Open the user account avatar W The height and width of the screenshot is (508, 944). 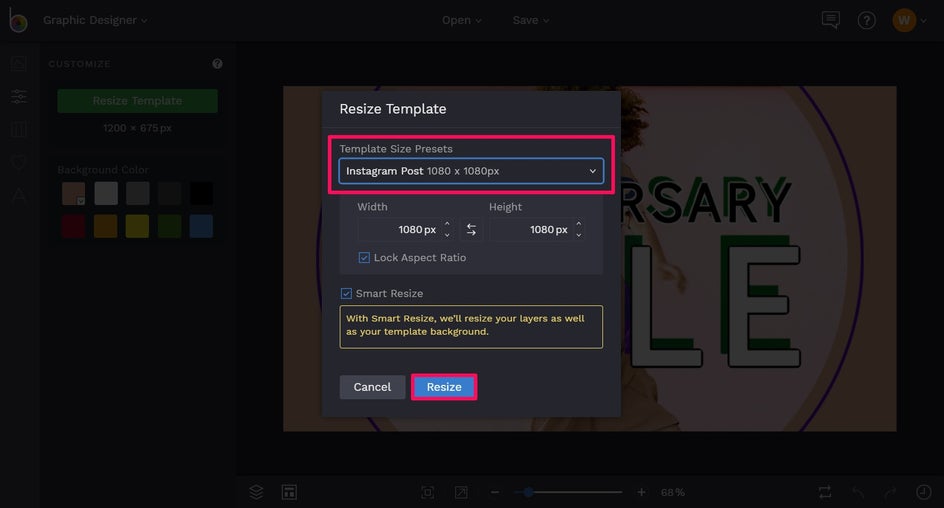904,20
